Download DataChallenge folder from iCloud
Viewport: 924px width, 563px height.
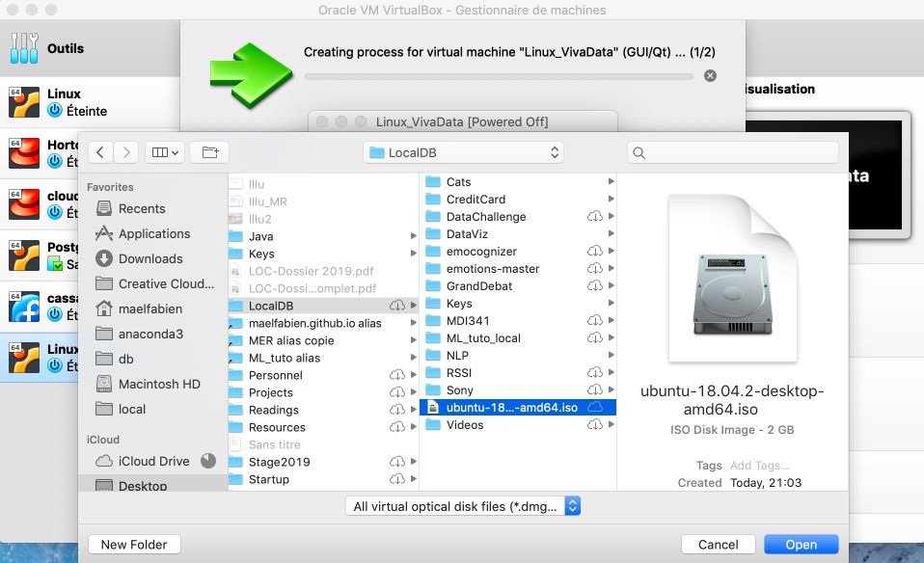point(595,216)
